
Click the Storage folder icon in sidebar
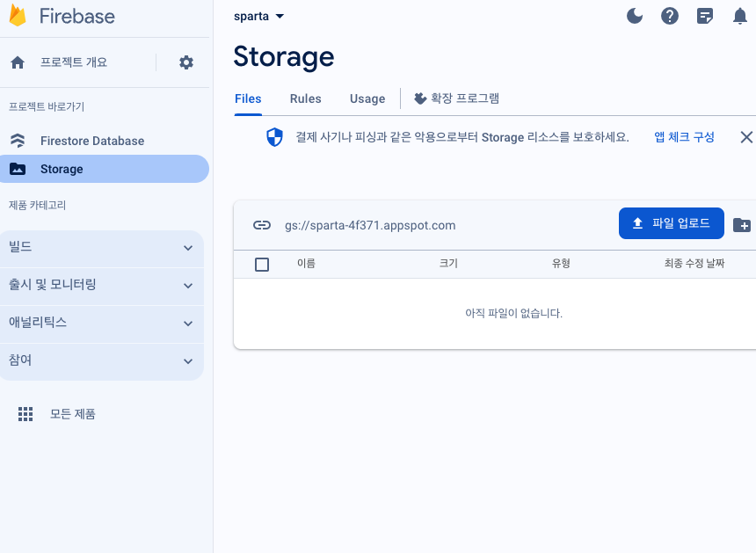coord(18,169)
